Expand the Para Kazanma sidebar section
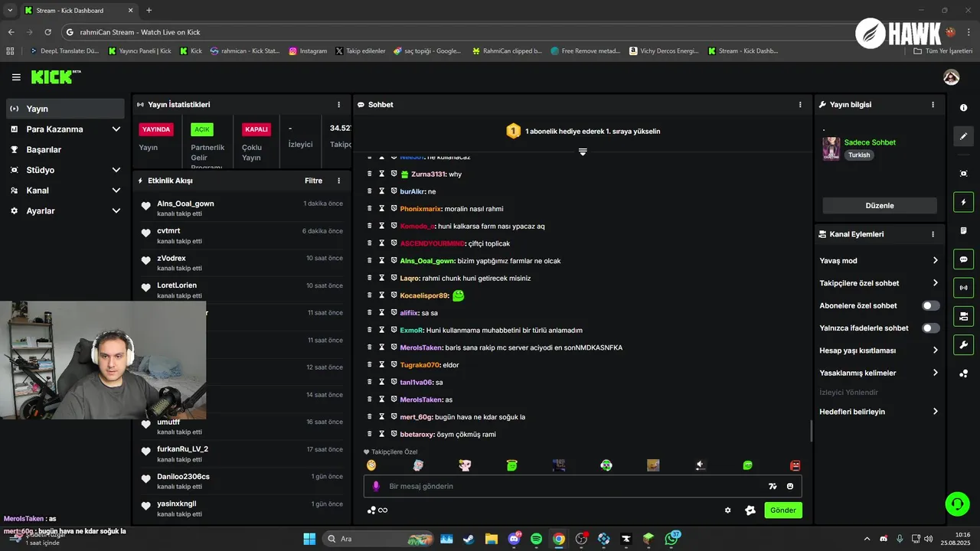Screen dimensions: 980x551 (x=65, y=129)
